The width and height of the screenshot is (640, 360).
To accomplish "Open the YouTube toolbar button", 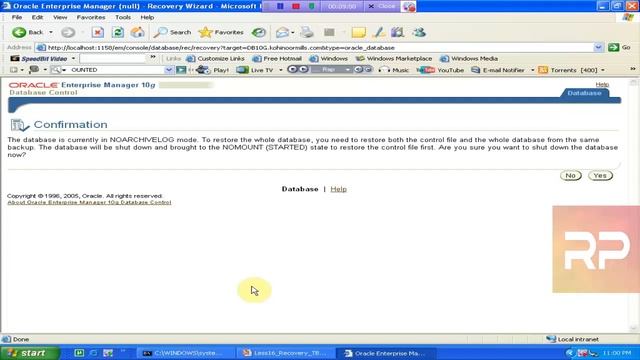I will (440, 70).
